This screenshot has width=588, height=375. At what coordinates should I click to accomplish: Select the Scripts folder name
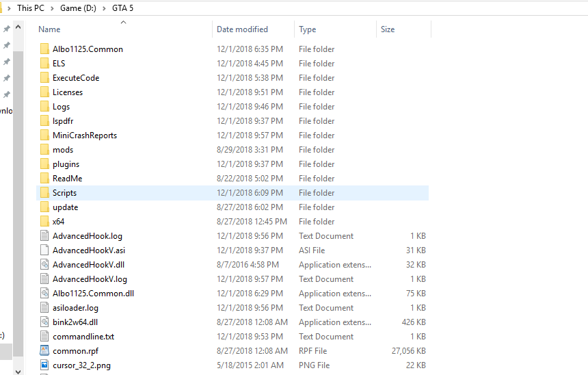64,192
